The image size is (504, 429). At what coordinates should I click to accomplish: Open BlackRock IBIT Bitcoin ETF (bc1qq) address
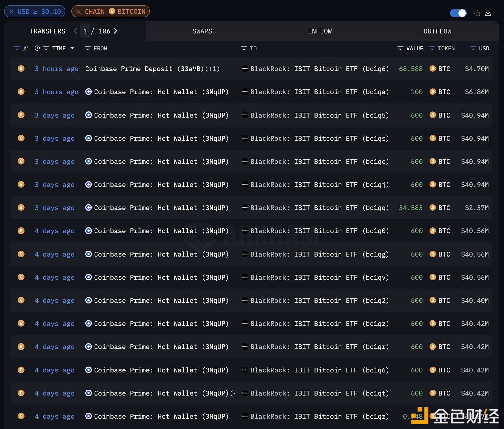click(320, 208)
